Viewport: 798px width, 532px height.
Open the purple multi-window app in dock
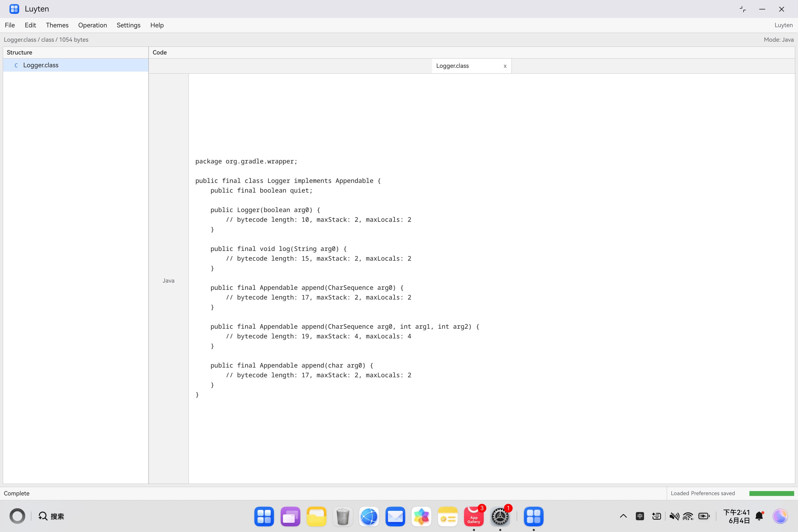tap(291, 516)
